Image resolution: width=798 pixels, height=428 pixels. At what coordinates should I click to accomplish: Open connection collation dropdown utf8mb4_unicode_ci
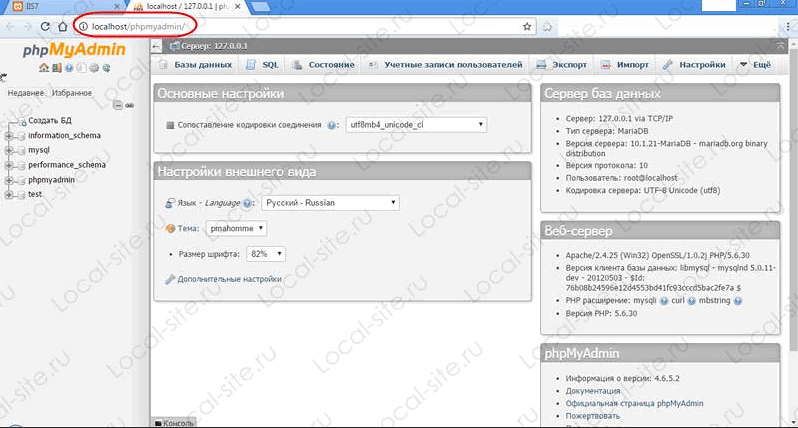pyautogui.click(x=416, y=125)
